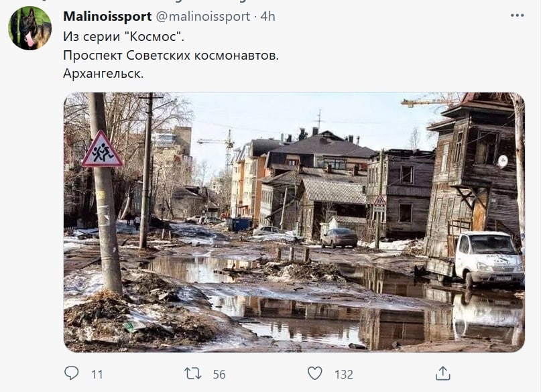Open the tweet via the 4h timestamp

pyautogui.click(x=267, y=16)
